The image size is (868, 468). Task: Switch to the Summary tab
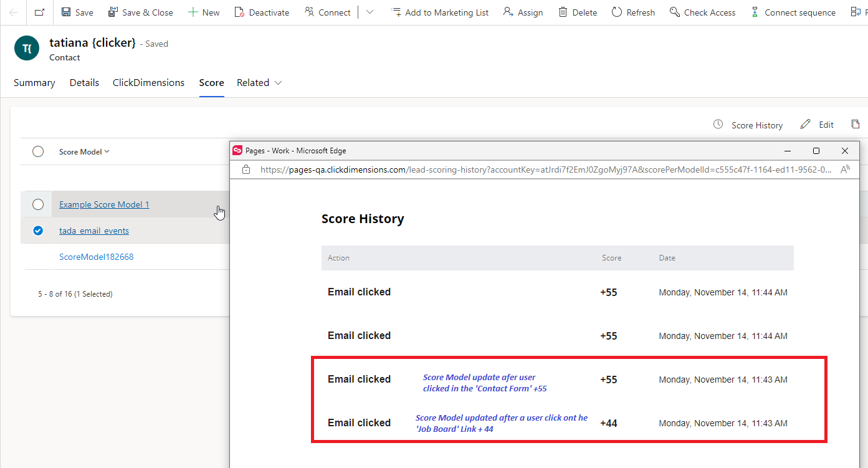point(34,83)
